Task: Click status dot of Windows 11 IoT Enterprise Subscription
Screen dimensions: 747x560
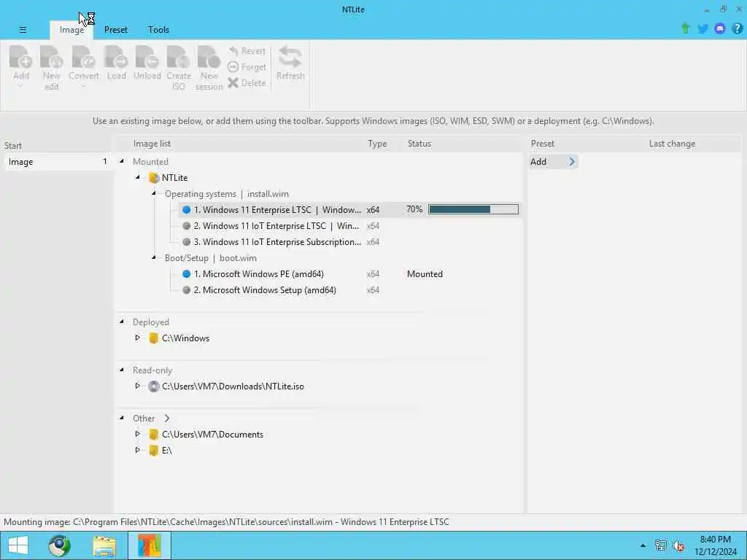Action: (x=186, y=242)
